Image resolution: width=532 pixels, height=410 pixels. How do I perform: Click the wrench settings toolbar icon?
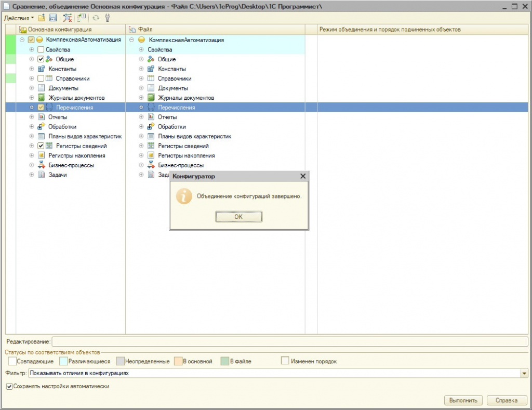(x=108, y=18)
